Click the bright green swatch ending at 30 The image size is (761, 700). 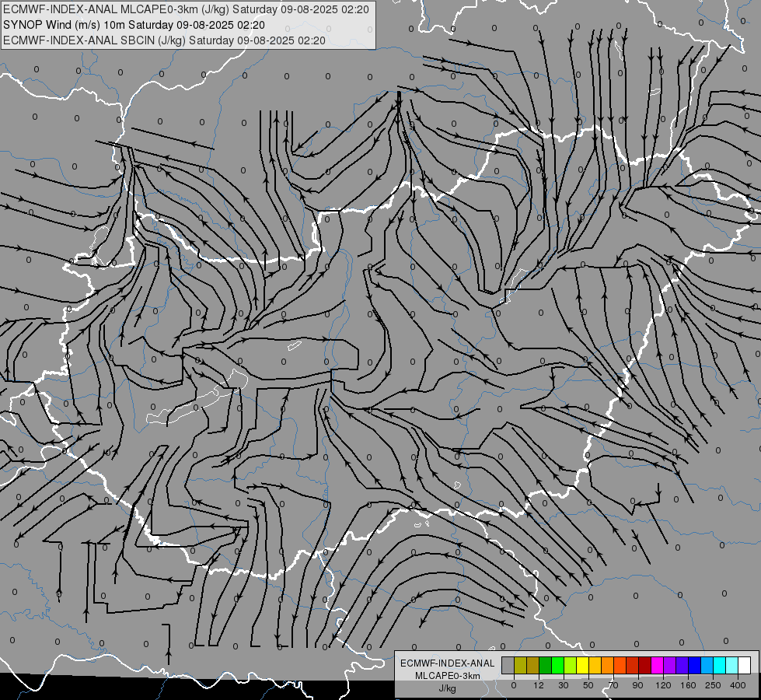tap(557, 665)
